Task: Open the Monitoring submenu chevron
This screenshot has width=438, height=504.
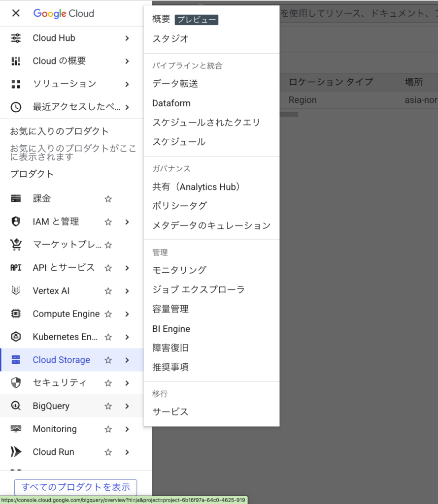Action: point(127,429)
